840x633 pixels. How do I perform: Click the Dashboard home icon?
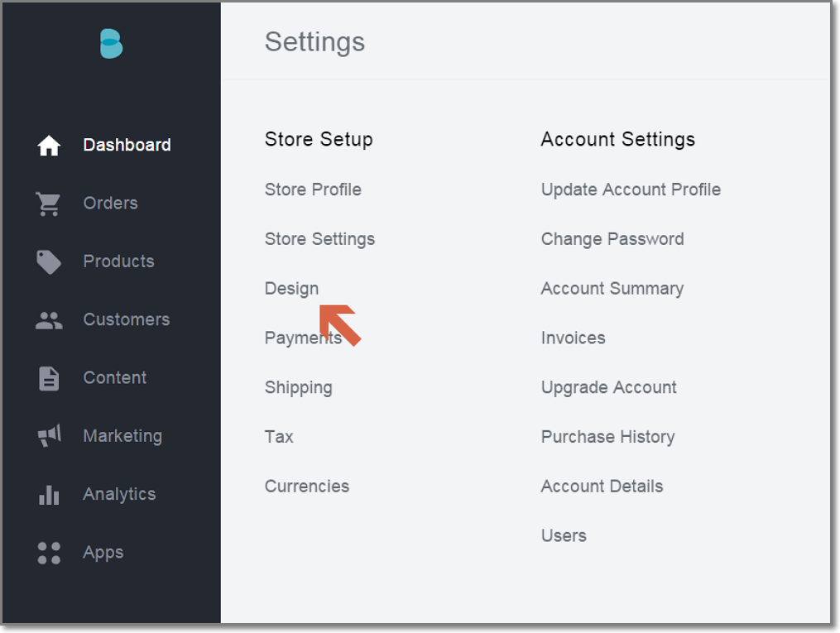(x=49, y=146)
